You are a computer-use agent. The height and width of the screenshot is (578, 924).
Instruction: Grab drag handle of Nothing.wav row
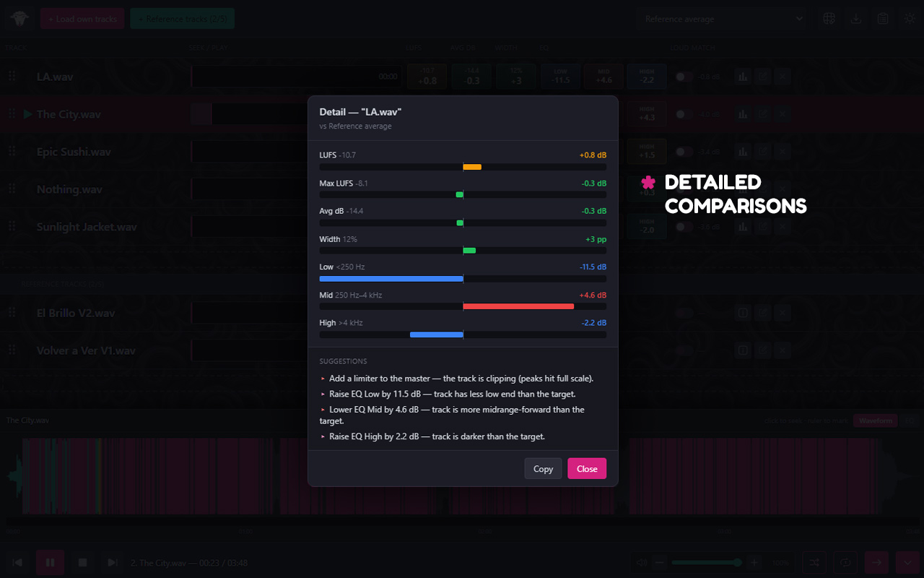point(12,189)
